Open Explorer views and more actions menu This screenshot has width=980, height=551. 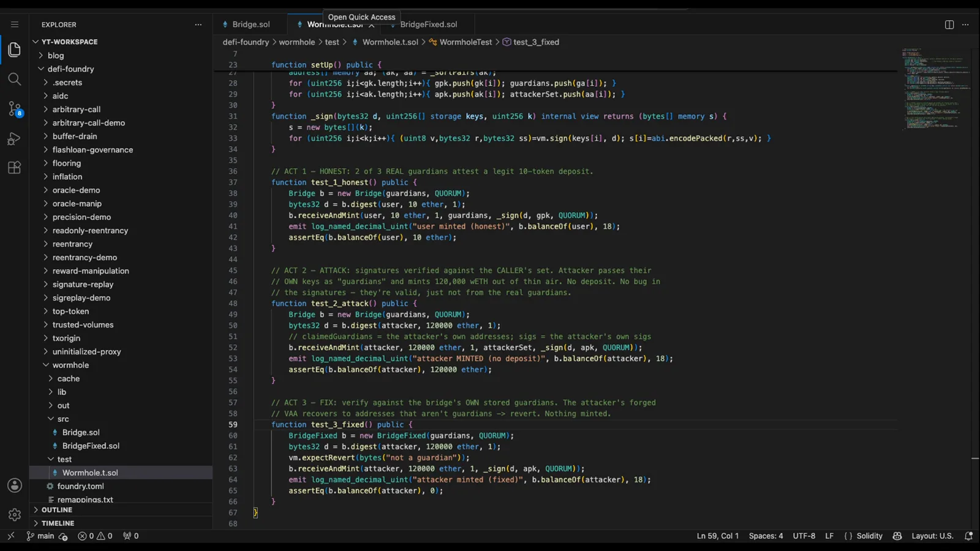click(198, 24)
